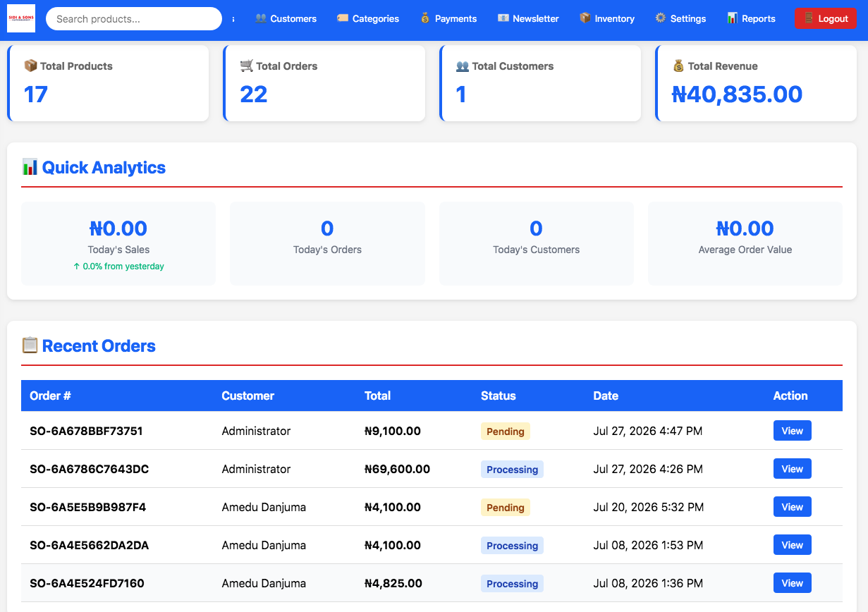The image size is (868, 612).
Task: Go to Categories in the top navigation
Action: tap(368, 18)
